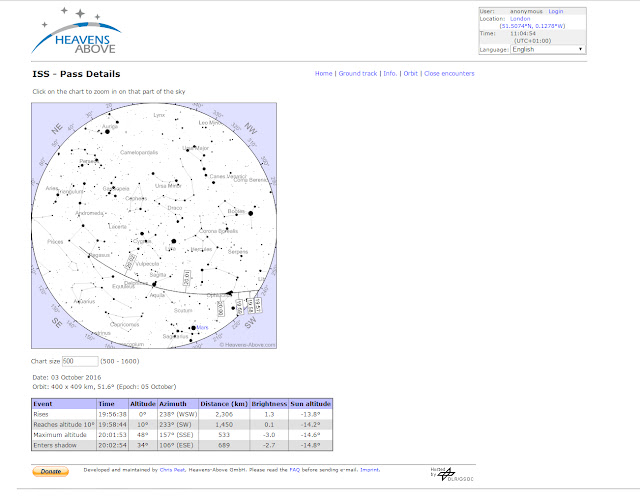Click the time 20:02:54 cell
The image size is (640, 496).
(x=112, y=445)
